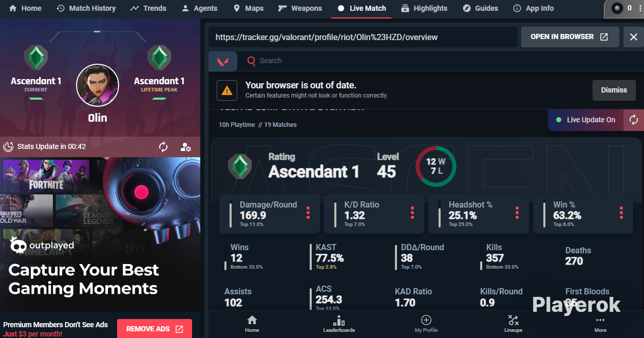The width and height of the screenshot is (644, 338).
Task: Click the overlay status icon top right
Action: click(617, 8)
